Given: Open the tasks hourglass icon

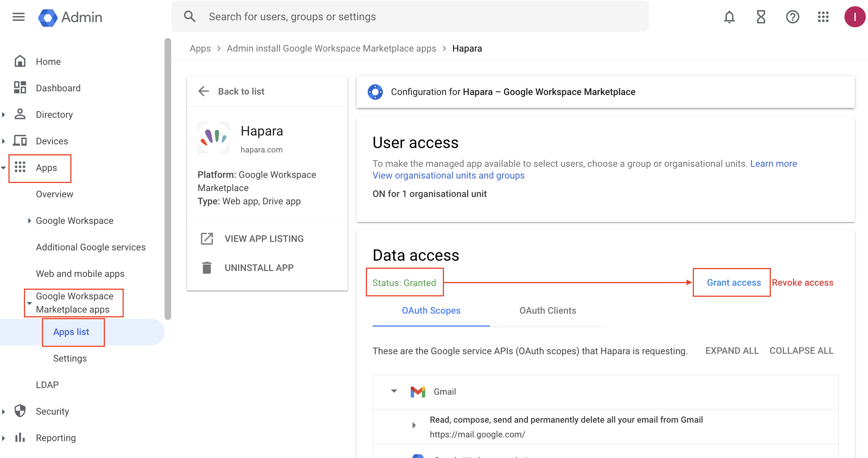Looking at the screenshot, I should point(761,17).
